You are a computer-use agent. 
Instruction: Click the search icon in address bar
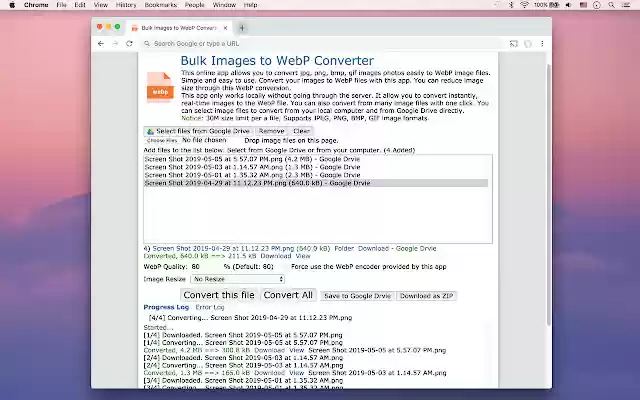tap(147, 44)
